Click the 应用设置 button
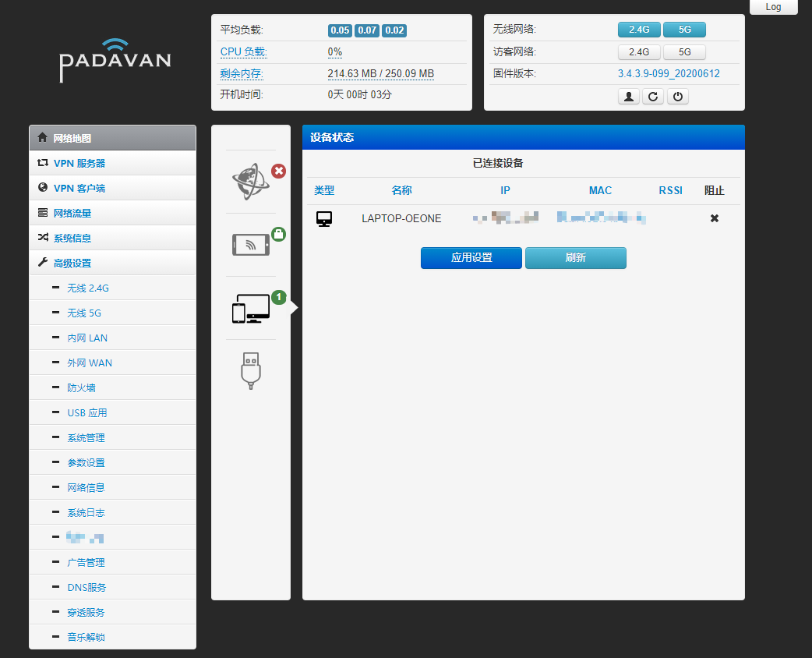 [x=471, y=258]
